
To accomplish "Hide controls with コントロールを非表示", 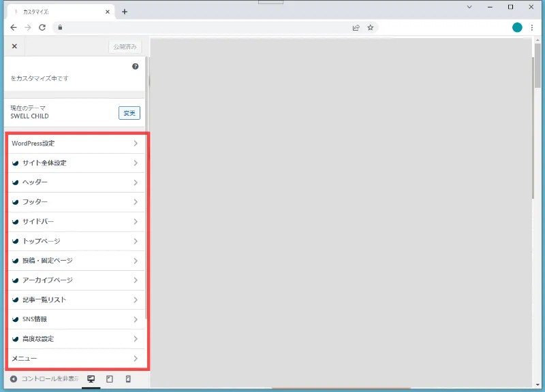I will pyautogui.click(x=44, y=379).
